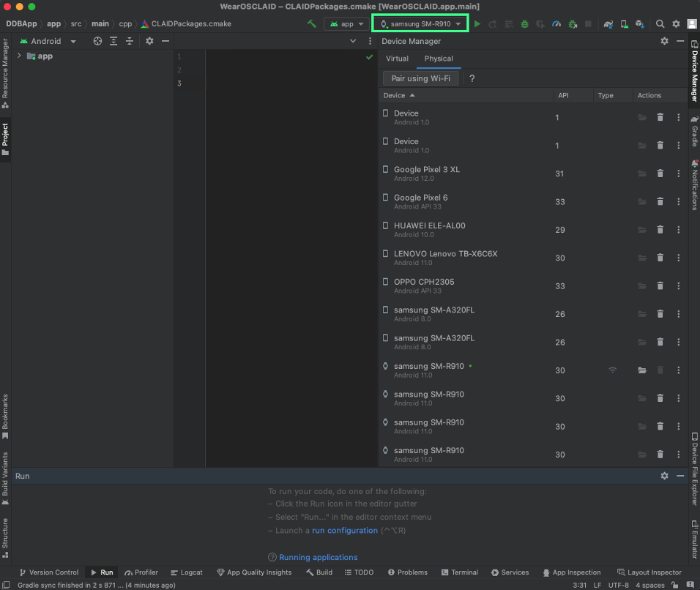The width and height of the screenshot is (700, 590).
Task: Click the Debug app bug icon
Action: (524, 23)
